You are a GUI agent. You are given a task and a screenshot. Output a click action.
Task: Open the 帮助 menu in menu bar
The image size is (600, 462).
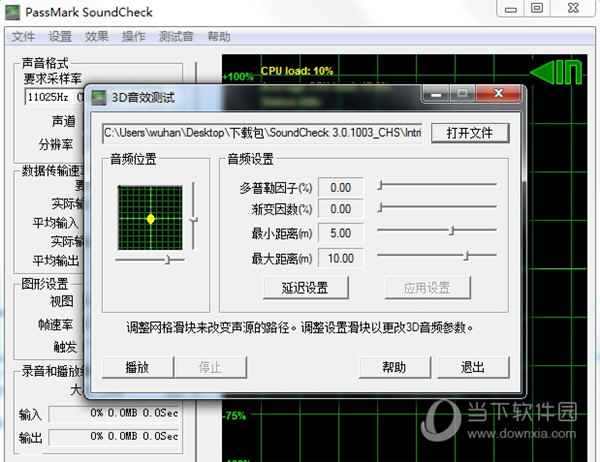(x=219, y=37)
